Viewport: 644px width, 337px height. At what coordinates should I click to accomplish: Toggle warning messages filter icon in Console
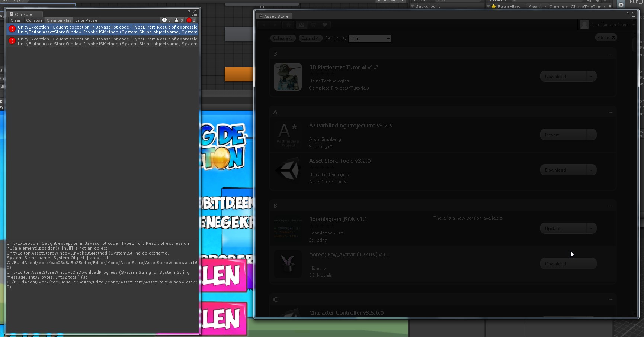click(x=179, y=20)
